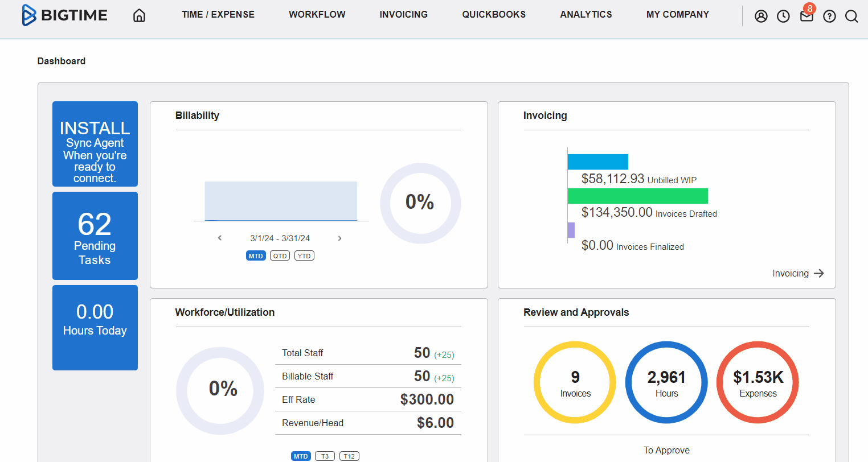Open the 62 Pending Tasks tile
Image resolution: width=868 pixels, height=462 pixels.
click(95, 236)
